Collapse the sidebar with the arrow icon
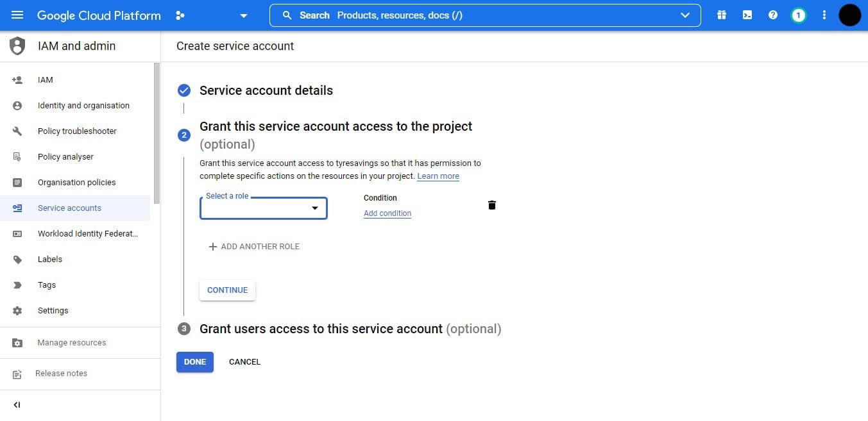 (17, 405)
